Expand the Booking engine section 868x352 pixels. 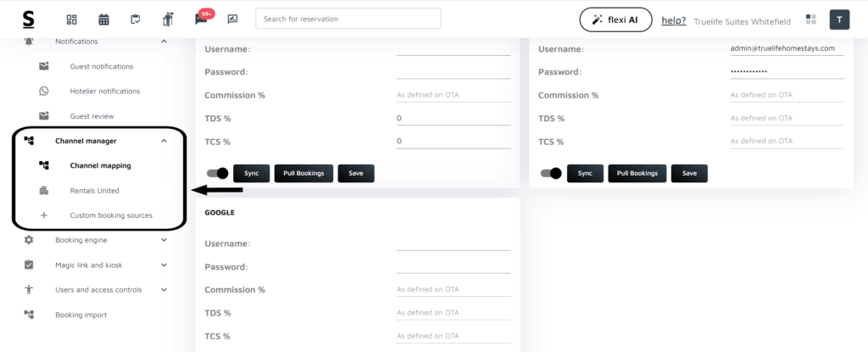pos(164,240)
